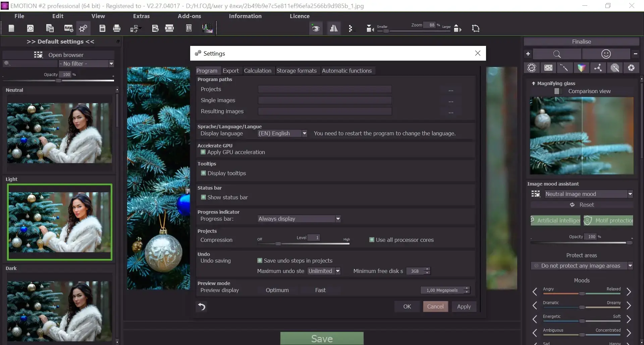Viewport: 644px width, 345px height.
Task: Switch to the Storage formats tab
Action: coord(297,71)
